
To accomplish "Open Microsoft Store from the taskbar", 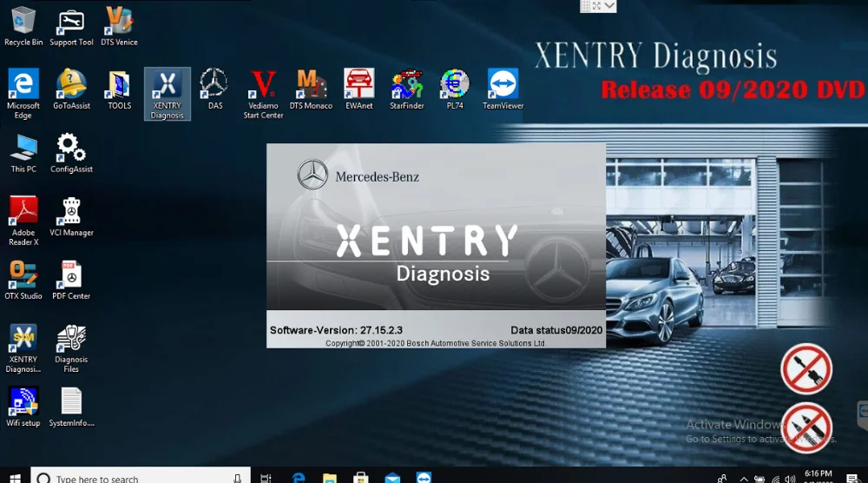I will point(361,478).
